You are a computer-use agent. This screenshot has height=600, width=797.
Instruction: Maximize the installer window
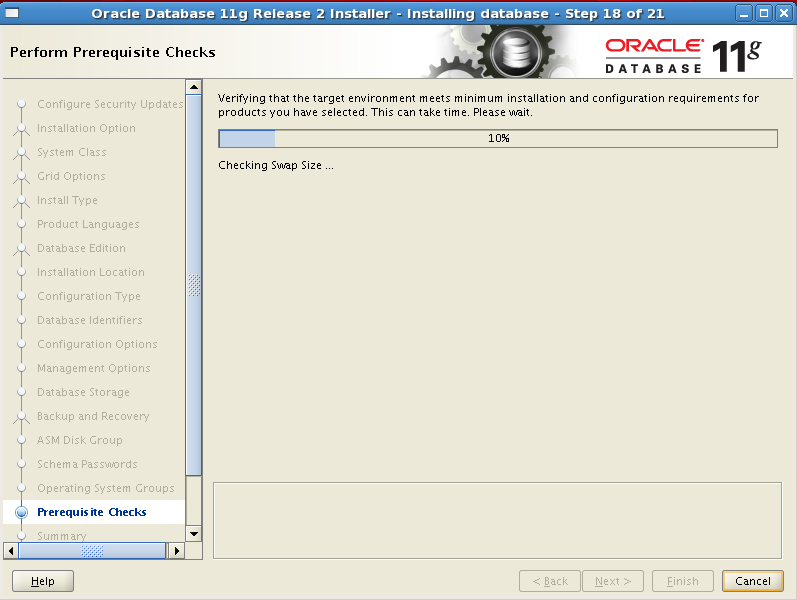point(763,13)
